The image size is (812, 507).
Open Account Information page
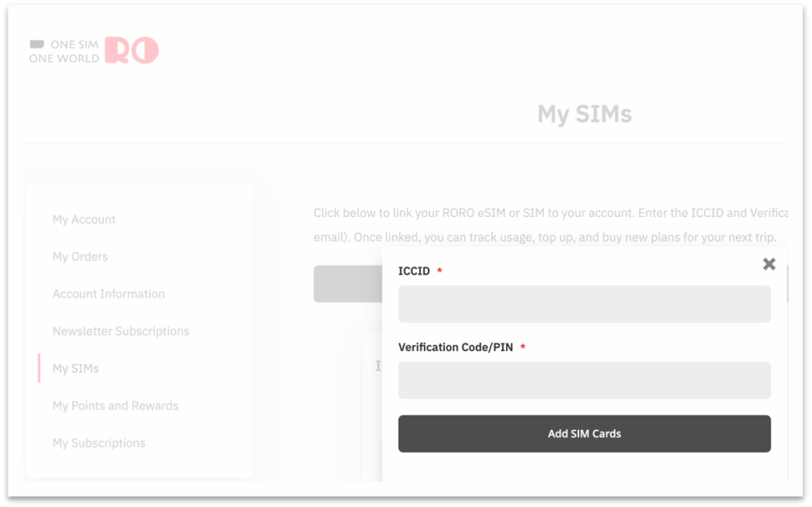point(109,294)
